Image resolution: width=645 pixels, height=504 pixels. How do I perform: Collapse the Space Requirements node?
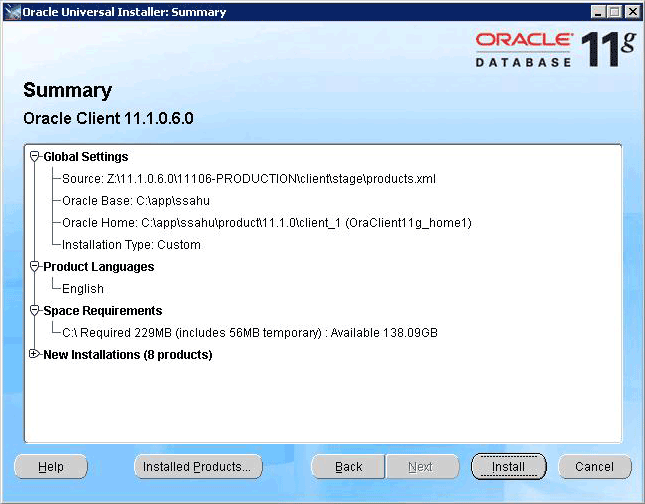coord(35,311)
